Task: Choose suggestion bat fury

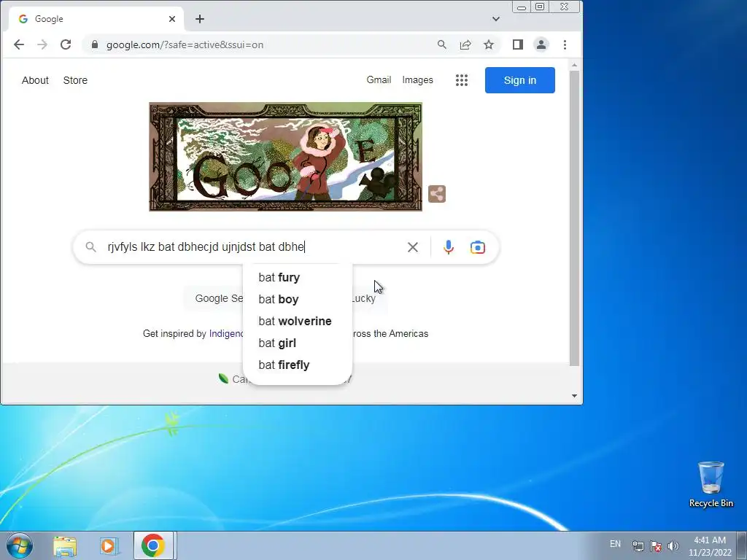Action: [298, 277]
